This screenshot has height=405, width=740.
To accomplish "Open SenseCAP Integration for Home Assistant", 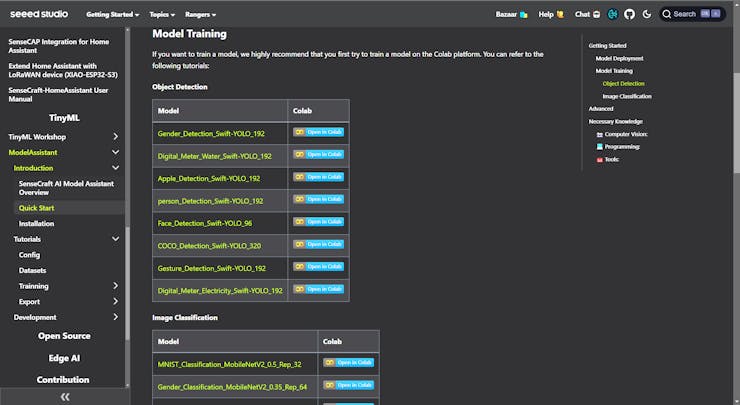I will (59, 46).
